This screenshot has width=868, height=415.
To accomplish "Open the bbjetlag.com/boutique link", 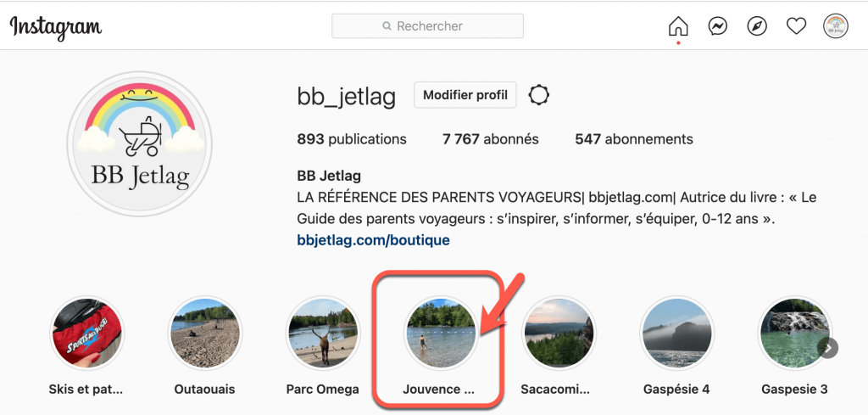I will [x=373, y=240].
